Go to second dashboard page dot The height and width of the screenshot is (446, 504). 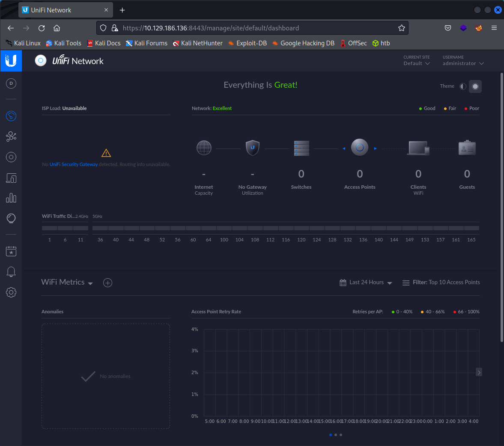click(x=336, y=435)
